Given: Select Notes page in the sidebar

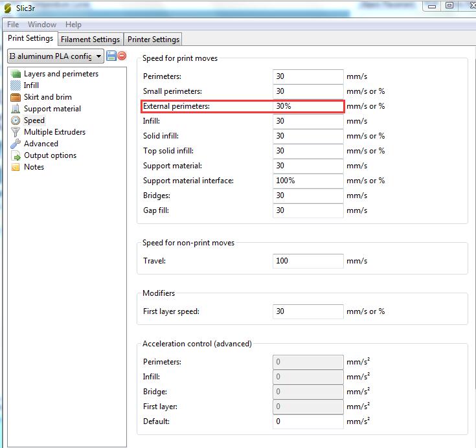Looking at the screenshot, I should (34, 167).
